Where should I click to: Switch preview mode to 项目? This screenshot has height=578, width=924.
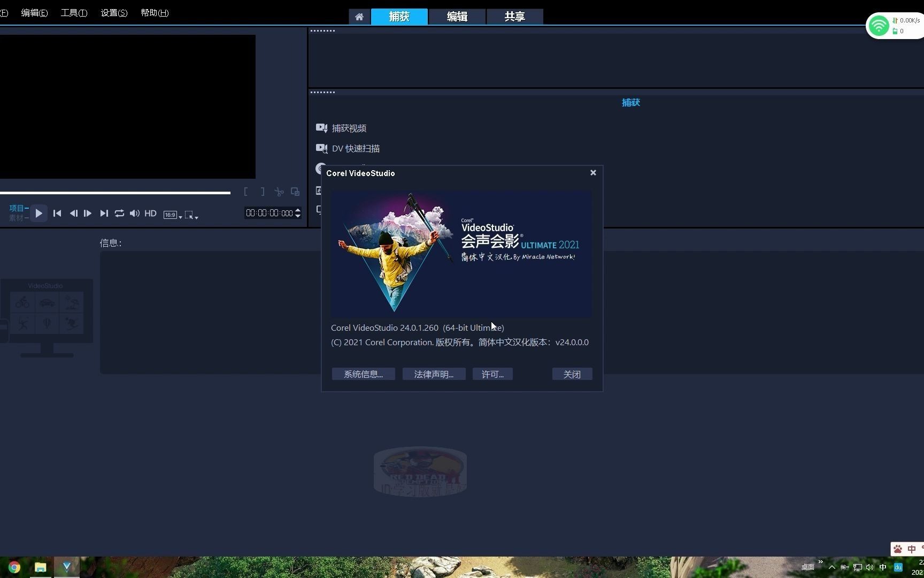click(18, 208)
